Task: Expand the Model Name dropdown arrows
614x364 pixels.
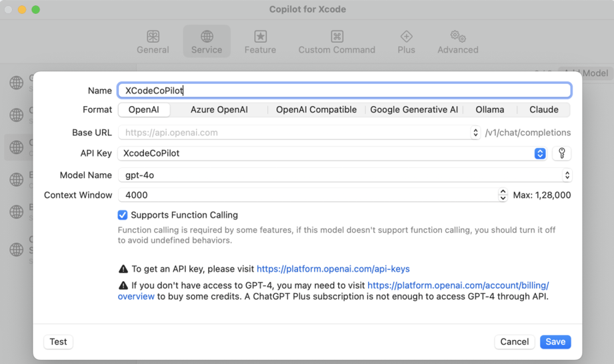Action: coord(567,175)
